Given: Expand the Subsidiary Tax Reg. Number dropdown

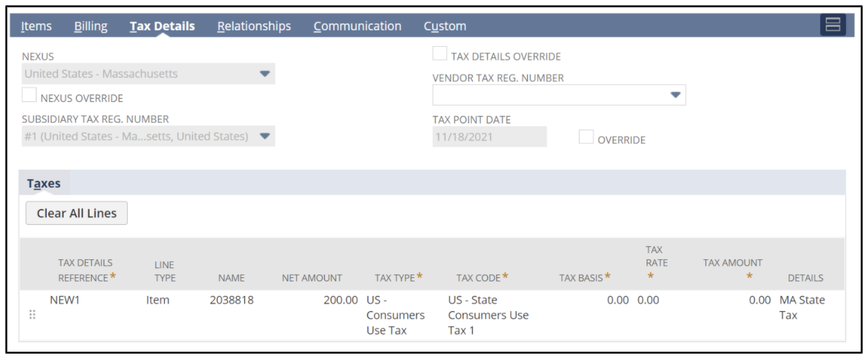Looking at the screenshot, I should click(x=264, y=136).
